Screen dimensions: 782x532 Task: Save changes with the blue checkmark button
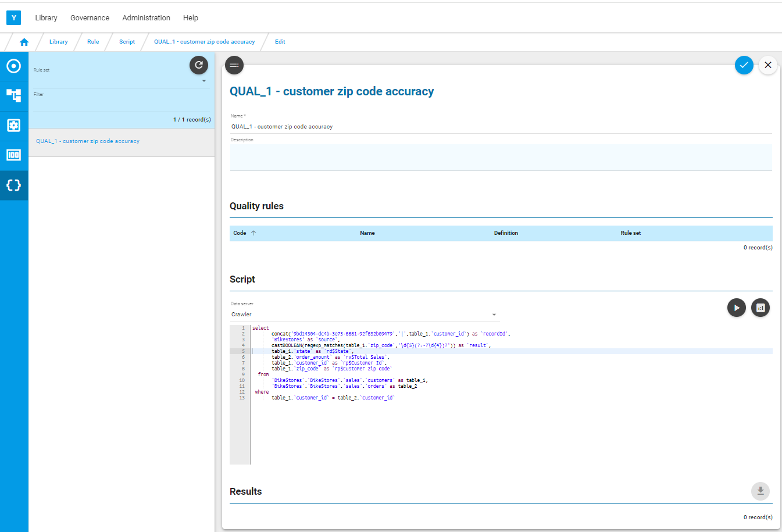pyautogui.click(x=744, y=65)
